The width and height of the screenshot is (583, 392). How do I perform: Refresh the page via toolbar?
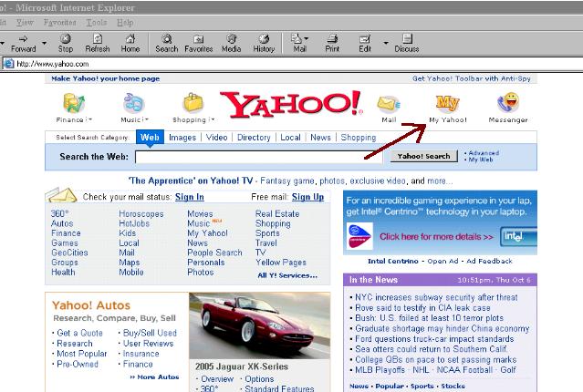pyautogui.click(x=98, y=44)
